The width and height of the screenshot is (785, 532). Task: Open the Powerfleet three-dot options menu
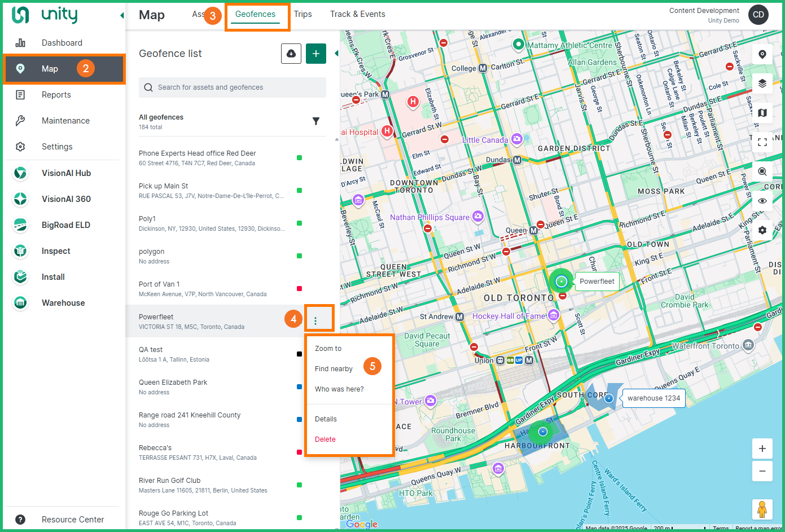[315, 321]
